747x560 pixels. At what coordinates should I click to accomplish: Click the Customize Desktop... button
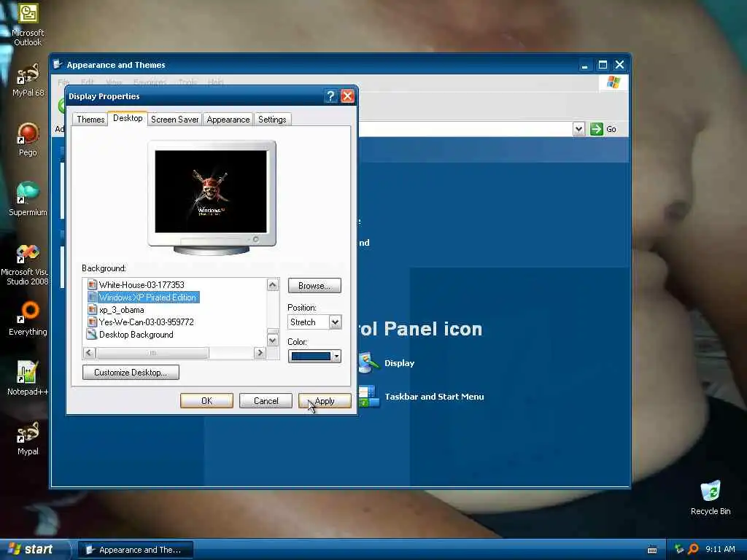pos(131,373)
